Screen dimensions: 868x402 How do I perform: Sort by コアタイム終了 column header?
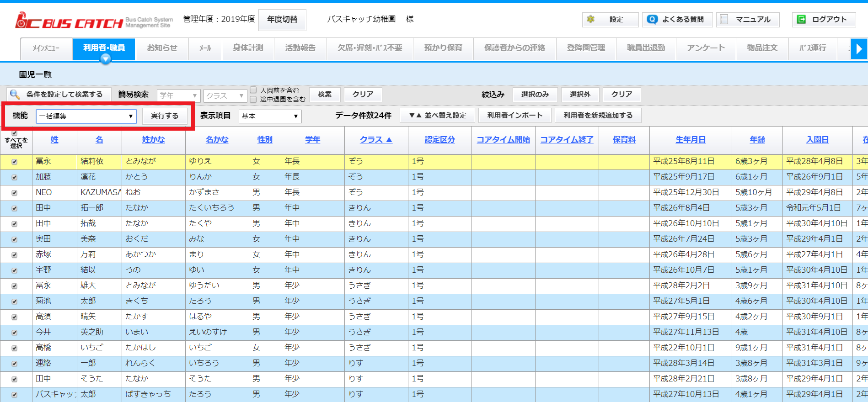click(x=567, y=140)
